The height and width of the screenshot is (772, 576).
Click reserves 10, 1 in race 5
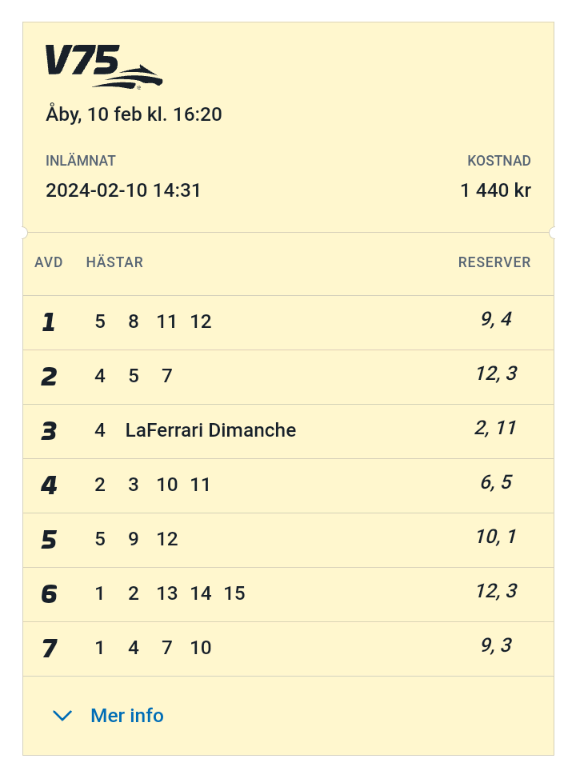click(496, 537)
